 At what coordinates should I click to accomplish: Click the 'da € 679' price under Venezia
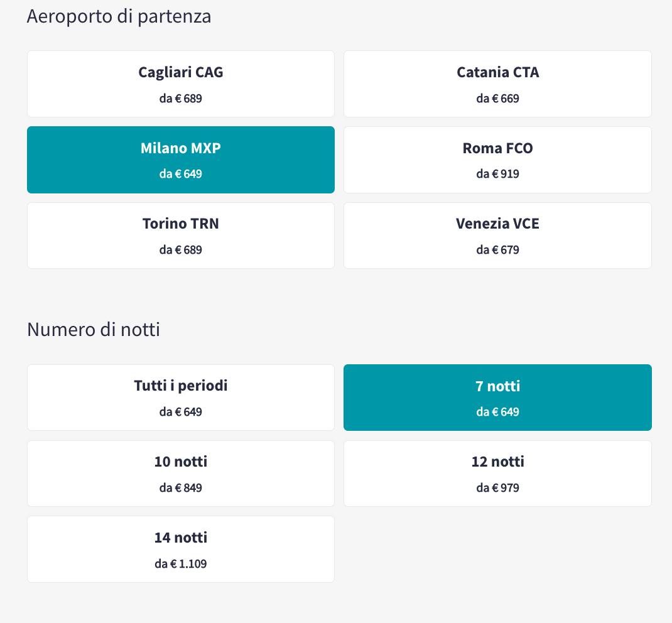497,250
